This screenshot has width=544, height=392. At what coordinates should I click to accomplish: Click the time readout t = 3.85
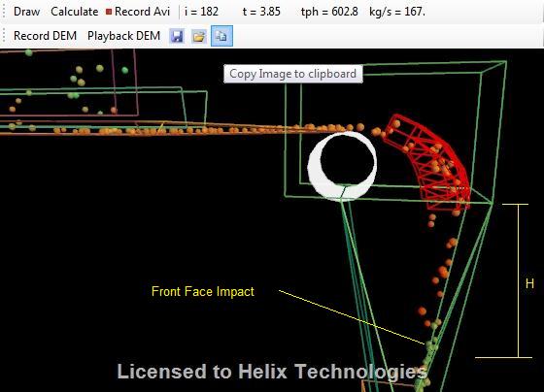261,12
